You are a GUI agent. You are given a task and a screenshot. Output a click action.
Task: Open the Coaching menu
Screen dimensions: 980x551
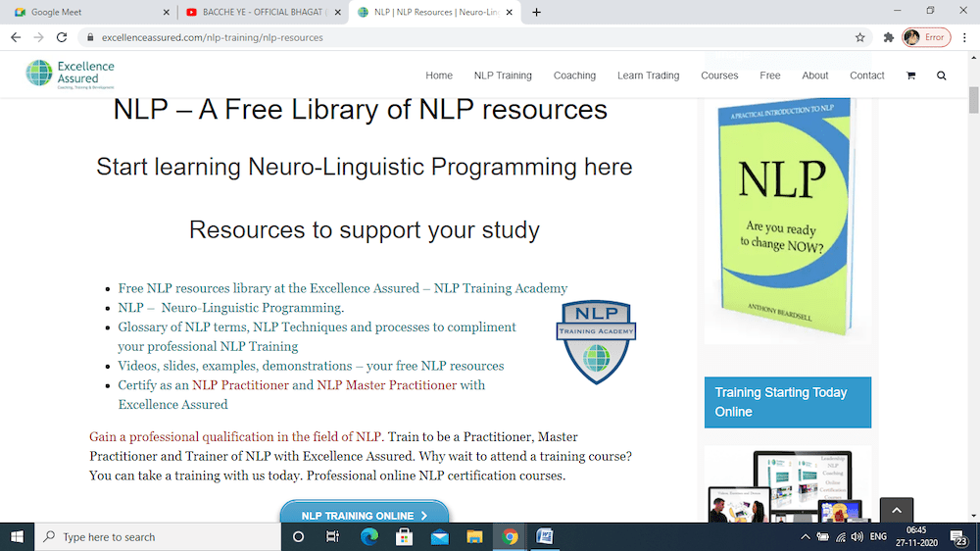point(574,75)
